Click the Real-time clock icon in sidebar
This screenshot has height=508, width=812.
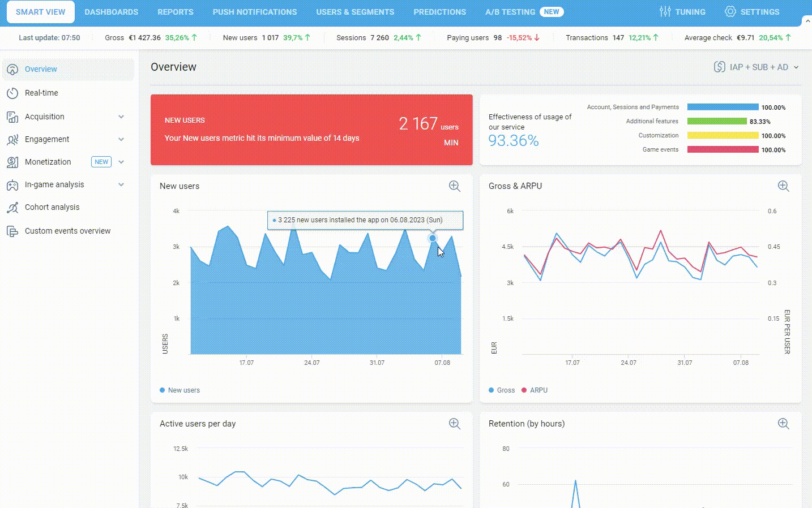12,93
